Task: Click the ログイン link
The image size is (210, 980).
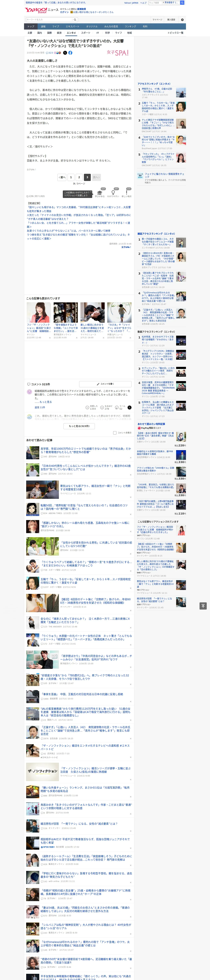Action: pyautogui.click(x=64, y=12)
